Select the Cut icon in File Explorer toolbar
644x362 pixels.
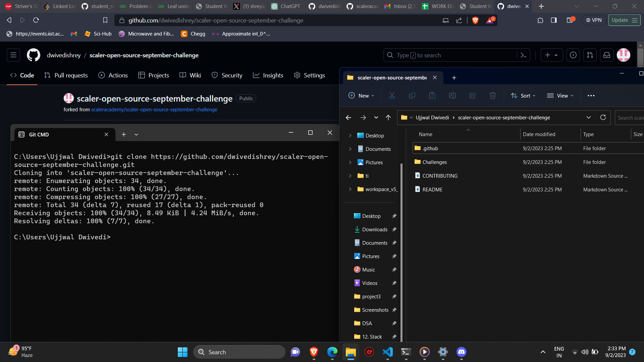(392, 96)
